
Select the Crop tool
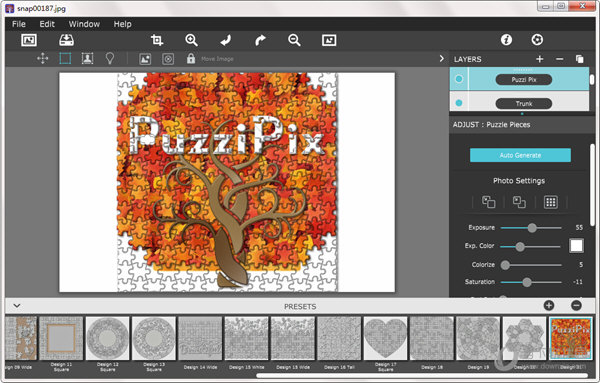click(157, 40)
